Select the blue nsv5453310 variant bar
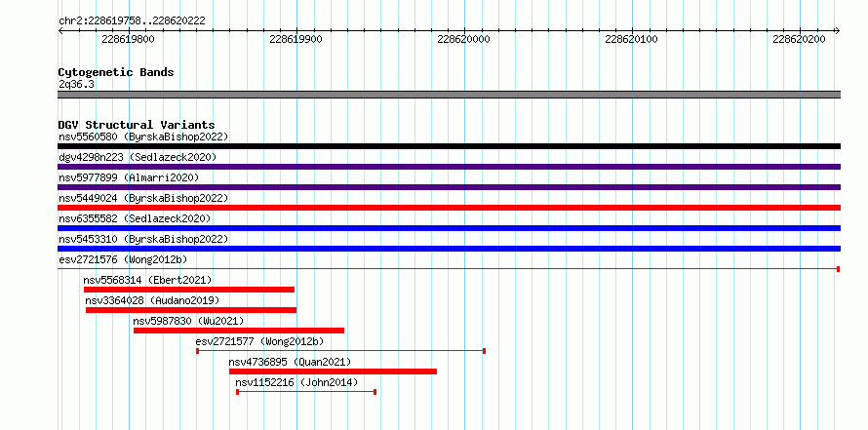Viewport: 868px width, 430px height. 449,249
